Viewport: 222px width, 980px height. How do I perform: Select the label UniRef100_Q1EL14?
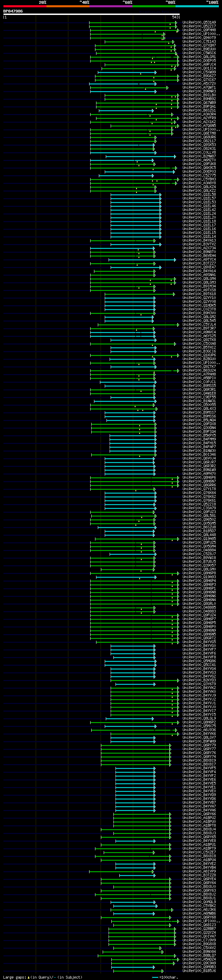199,237
